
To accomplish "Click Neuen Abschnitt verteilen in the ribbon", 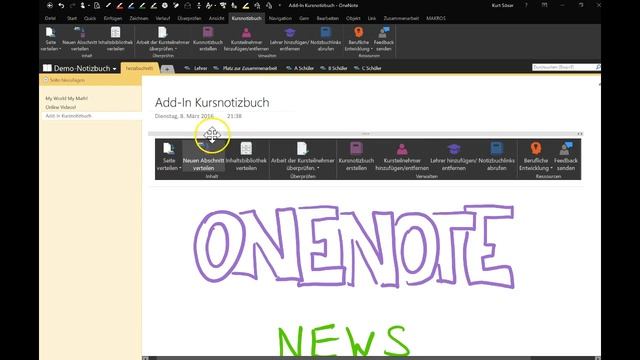I will click(x=80, y=39).
